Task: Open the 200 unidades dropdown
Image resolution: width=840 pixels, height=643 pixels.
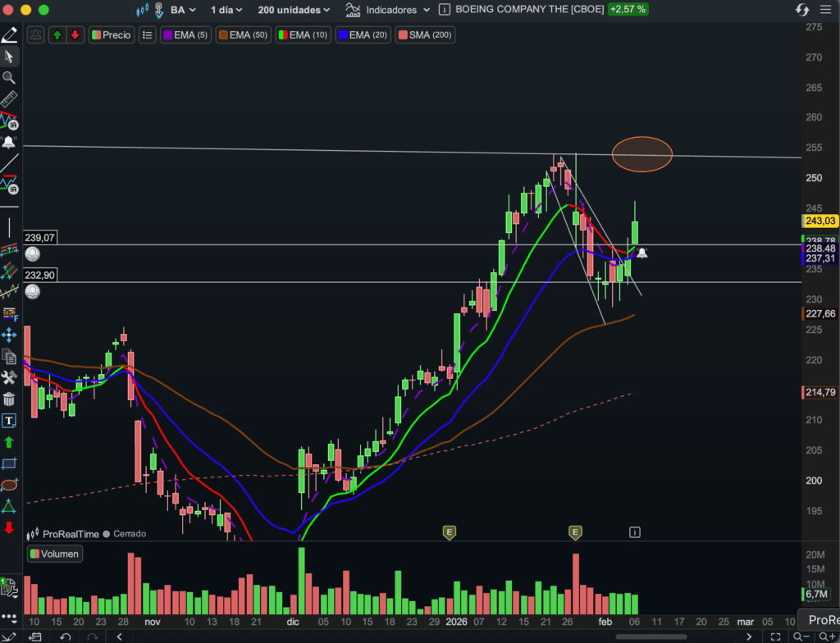Action: (x=294, y=10)
